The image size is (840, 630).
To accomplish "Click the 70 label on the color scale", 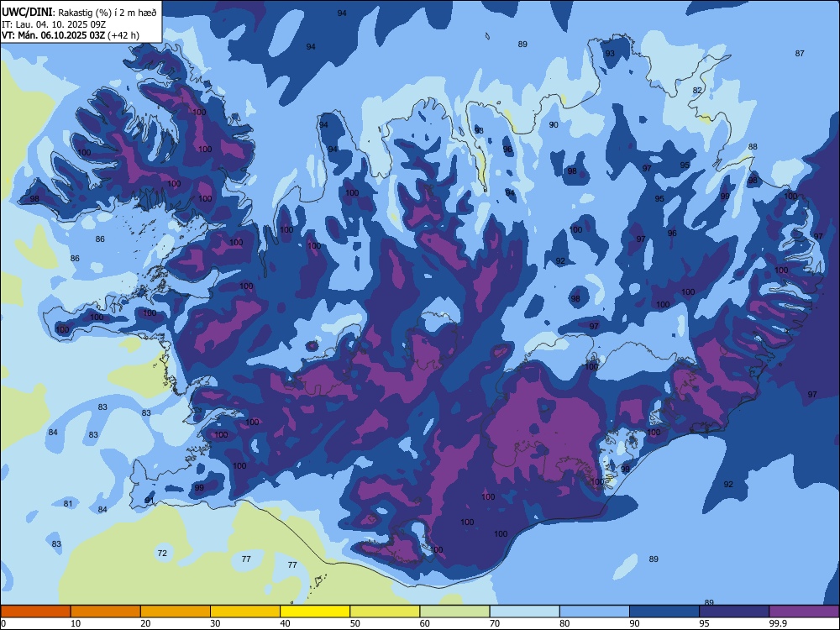I will pos(495,623).
